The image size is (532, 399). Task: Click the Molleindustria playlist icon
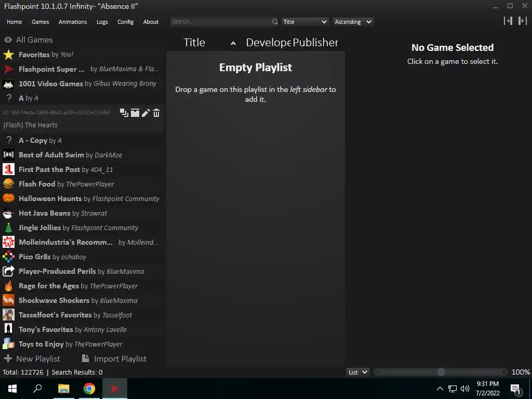[x=8, y=242]
